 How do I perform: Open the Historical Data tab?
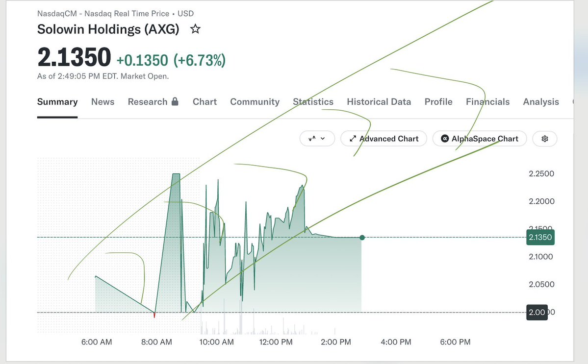pos(379,102)
